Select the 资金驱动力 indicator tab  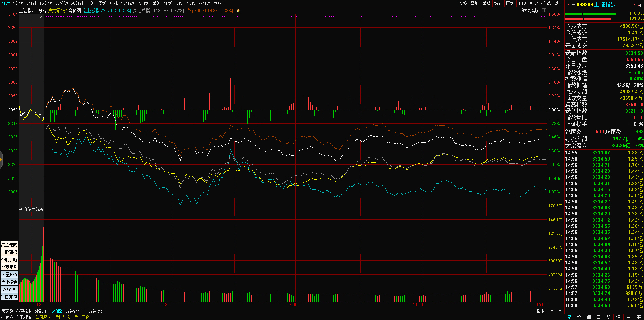[75, 311]
